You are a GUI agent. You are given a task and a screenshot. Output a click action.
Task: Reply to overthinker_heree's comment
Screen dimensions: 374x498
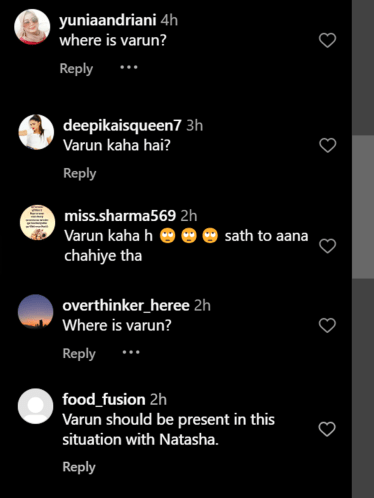pos(79,354)
